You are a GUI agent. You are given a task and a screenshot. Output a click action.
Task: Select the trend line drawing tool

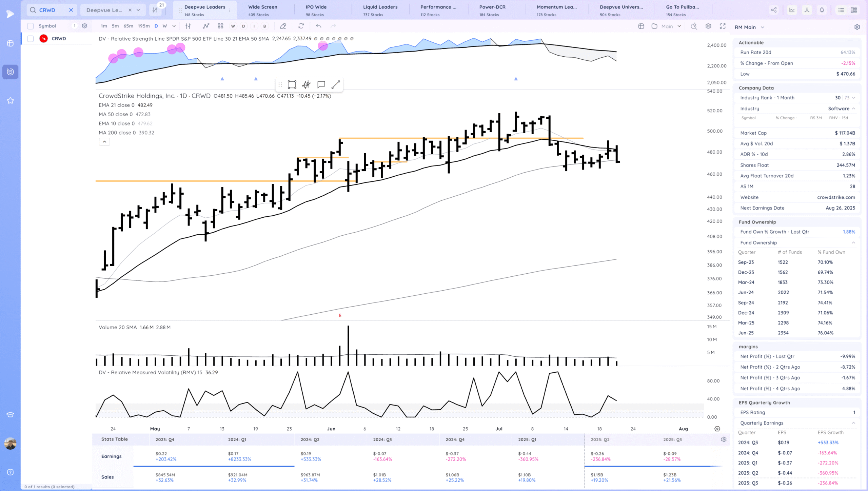pyautogui.click(x=336, y=84)
